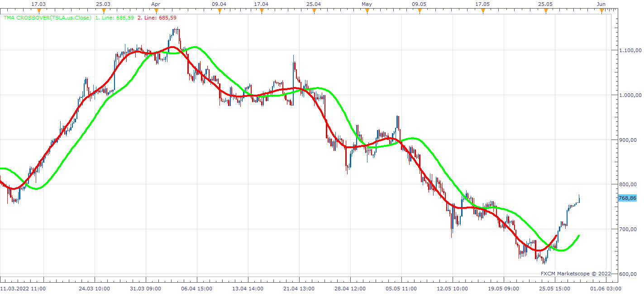Click the '28.04 12:00' time label

(350, 289)
